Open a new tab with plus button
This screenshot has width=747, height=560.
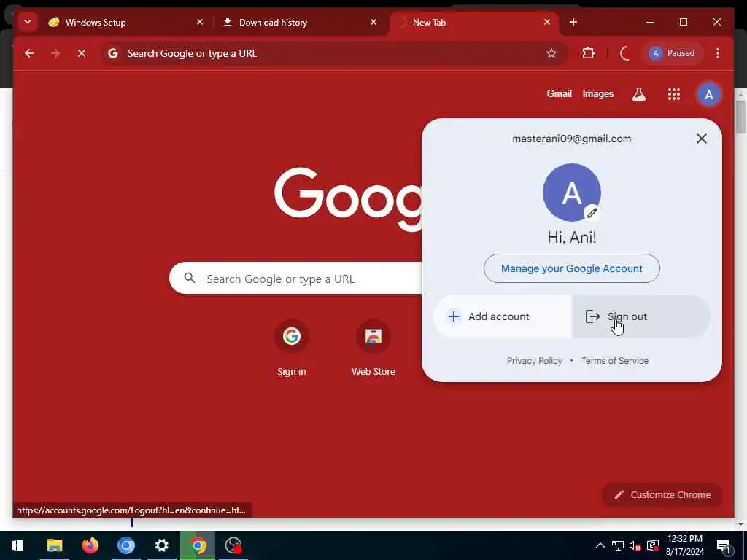pos(573,22)
